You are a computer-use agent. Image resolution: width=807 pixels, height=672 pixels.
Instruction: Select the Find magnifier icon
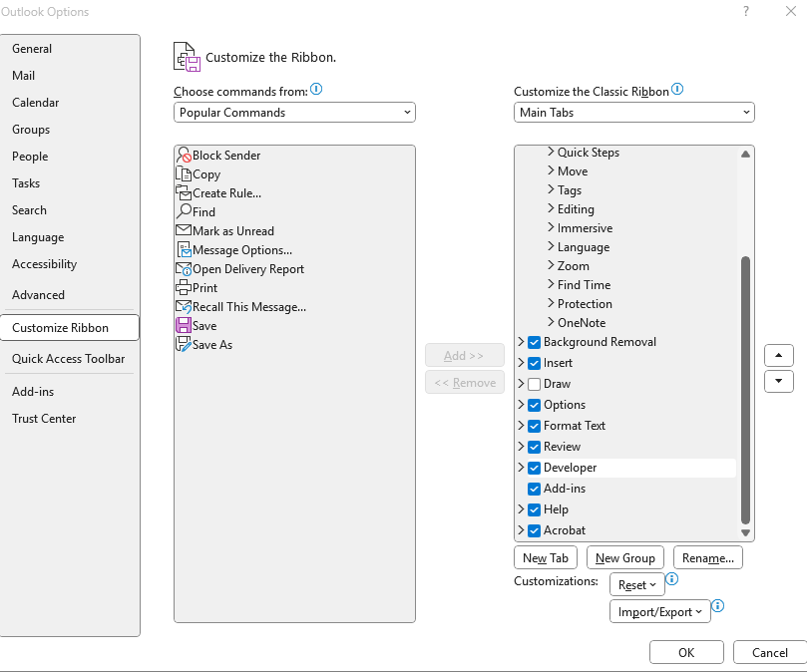[x=185, y=211]
